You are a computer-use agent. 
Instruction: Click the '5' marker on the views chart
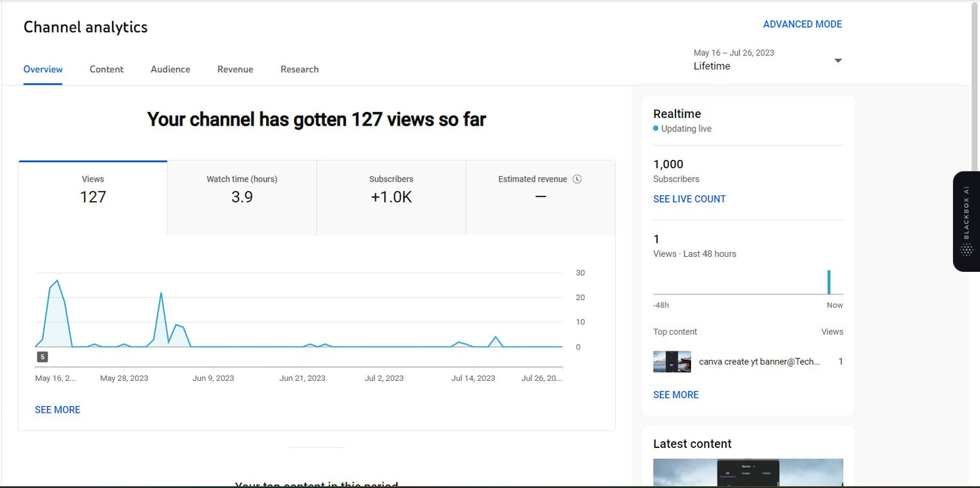click(42, 356)
